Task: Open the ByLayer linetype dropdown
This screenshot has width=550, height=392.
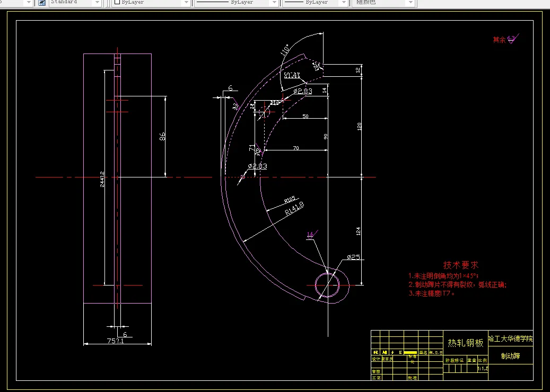Action: point(237,3)
